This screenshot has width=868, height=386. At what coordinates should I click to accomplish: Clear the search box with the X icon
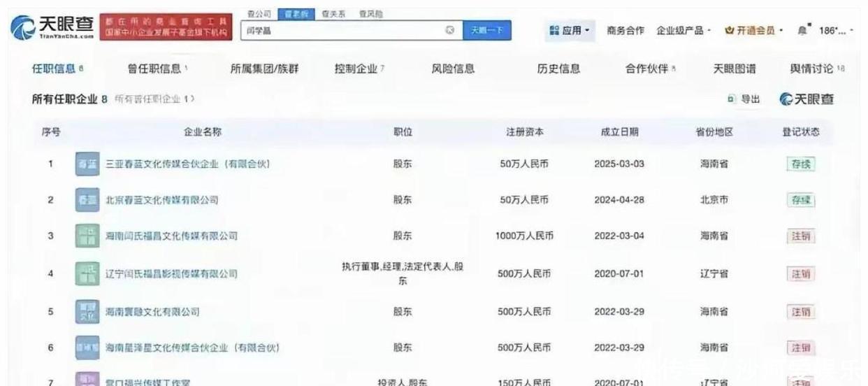tap(449, 30)
